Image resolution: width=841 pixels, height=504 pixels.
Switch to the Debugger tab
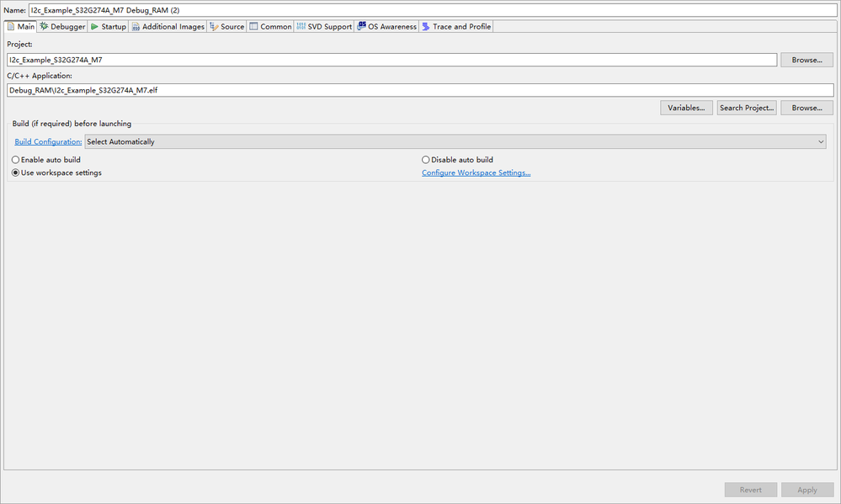[x=62, y=26]
